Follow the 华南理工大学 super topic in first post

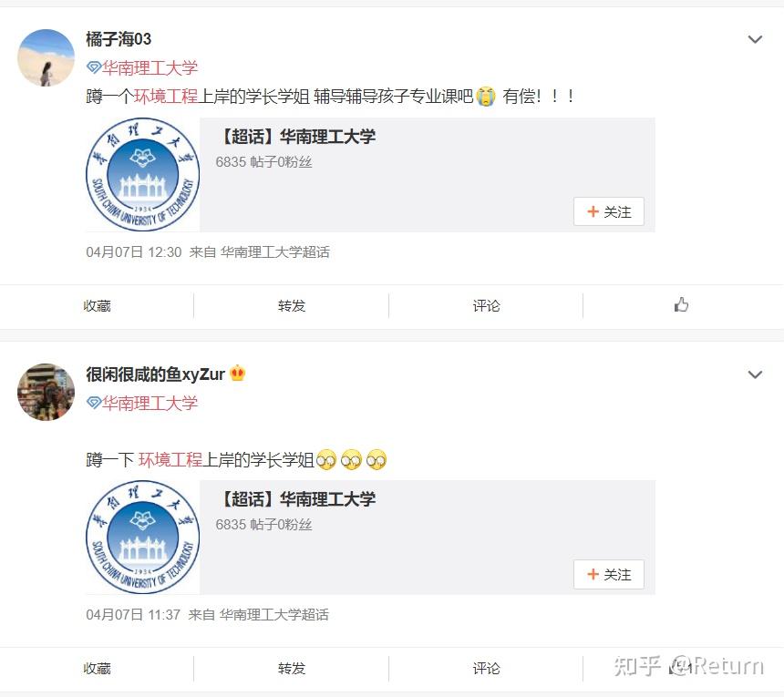609,212
